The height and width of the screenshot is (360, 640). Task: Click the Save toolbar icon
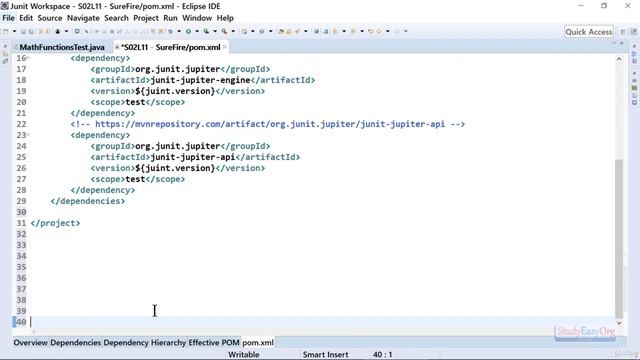(x=23, y=31)
